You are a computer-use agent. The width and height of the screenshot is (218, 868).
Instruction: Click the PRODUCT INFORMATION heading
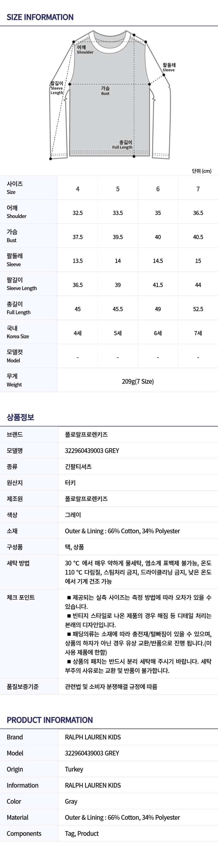pyautogui.click(x=50, y=720)
